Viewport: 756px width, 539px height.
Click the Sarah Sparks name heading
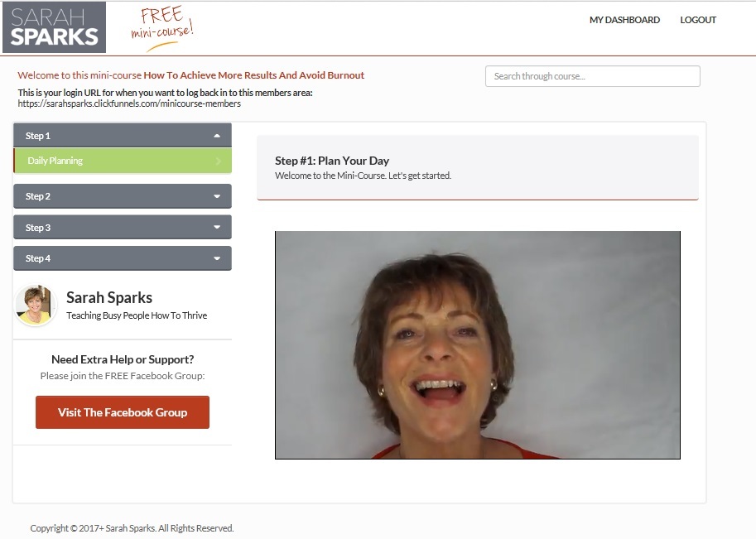[109, 297]
